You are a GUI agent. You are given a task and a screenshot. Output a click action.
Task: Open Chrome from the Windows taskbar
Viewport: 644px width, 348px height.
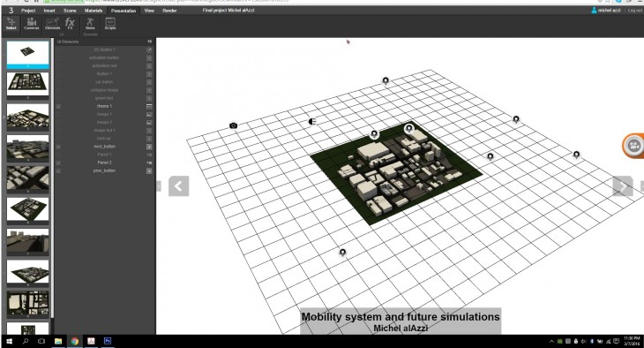tap(74, 341)
